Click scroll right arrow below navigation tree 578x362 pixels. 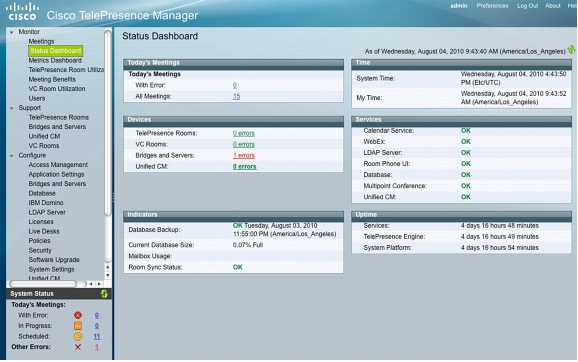pyautogui.click(x=99, y=284)
